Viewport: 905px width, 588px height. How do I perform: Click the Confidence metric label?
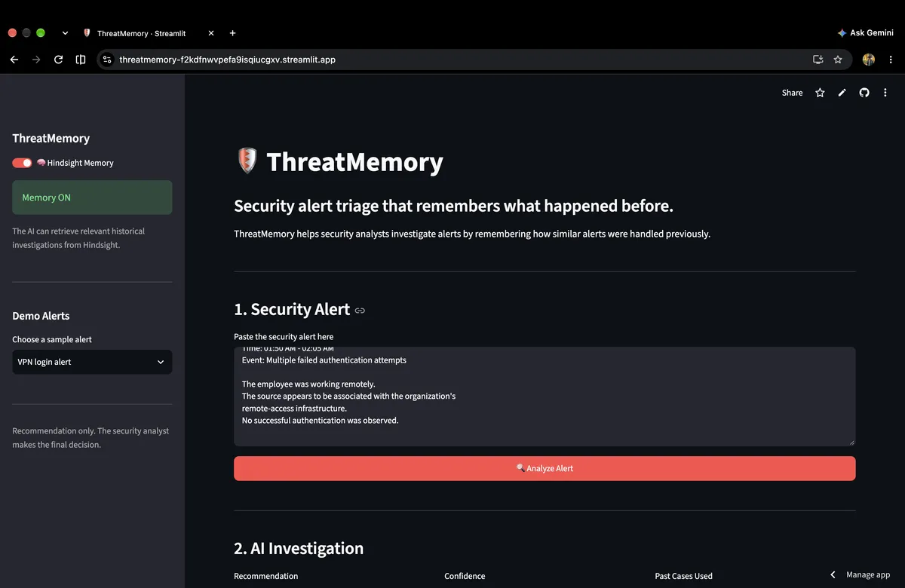tap(465, 576)
